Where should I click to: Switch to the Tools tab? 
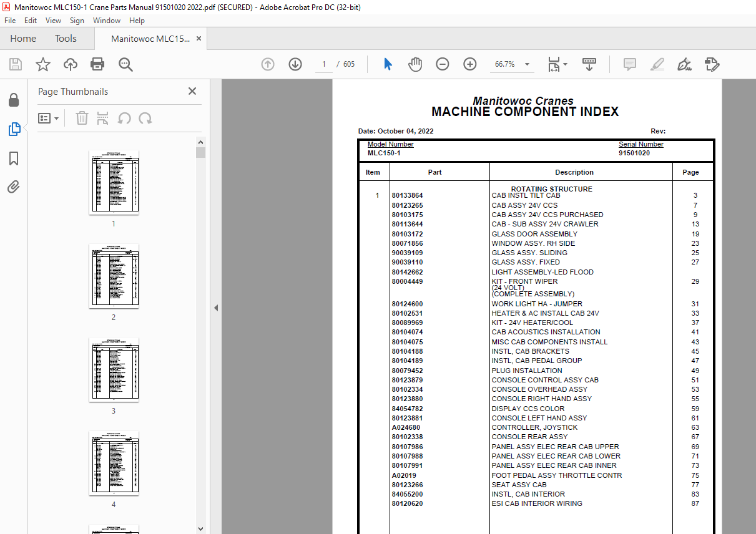pyautogui.click(x=66, y=39)
